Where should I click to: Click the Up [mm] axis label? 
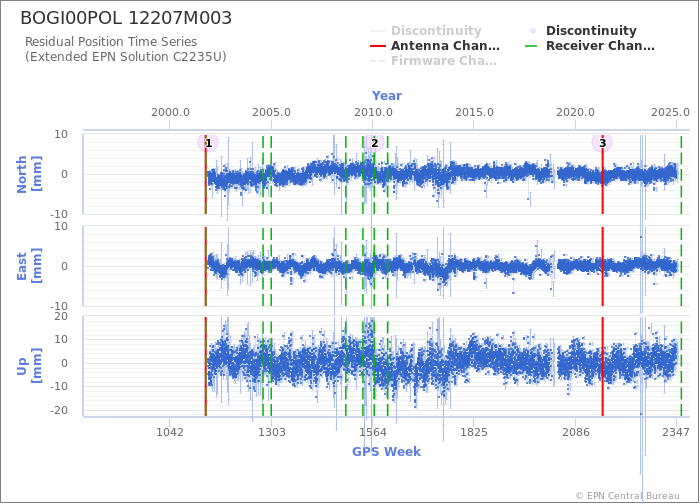pos(29,366)
